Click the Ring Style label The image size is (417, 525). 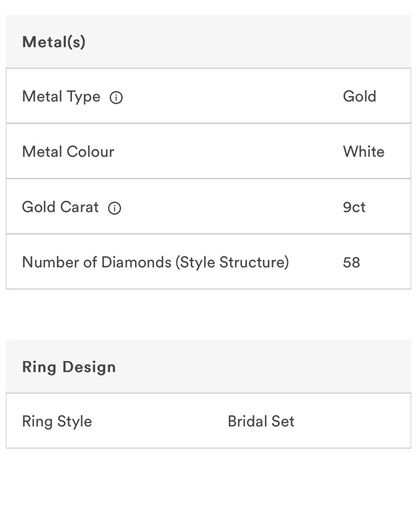[57, 422]
